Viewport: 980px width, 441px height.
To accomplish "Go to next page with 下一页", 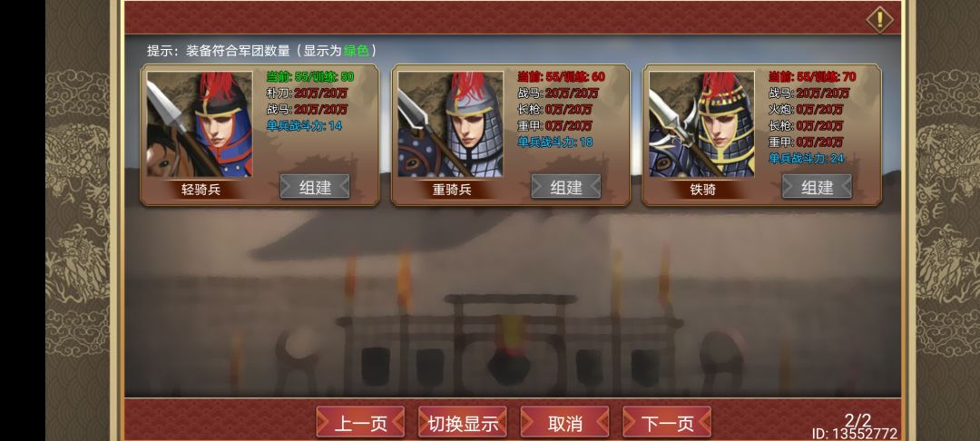I will pos(667,422).
